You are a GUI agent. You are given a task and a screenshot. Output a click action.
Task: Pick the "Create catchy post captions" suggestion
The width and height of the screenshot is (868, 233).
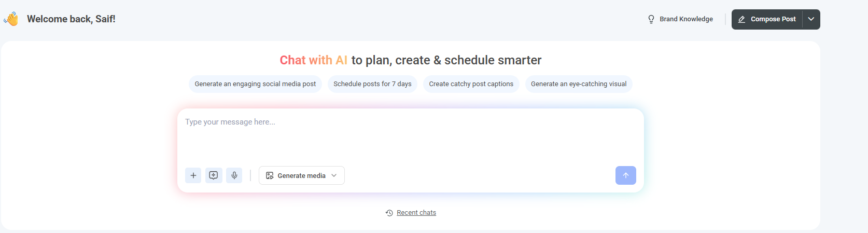tap(471, 84)
